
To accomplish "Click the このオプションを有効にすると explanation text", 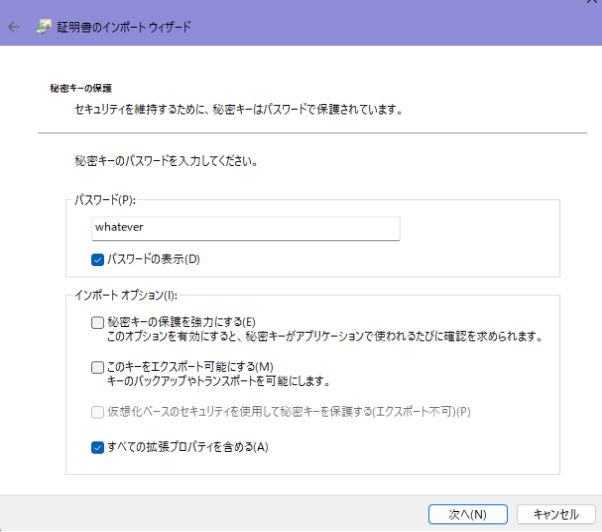I will coord(324,337).
